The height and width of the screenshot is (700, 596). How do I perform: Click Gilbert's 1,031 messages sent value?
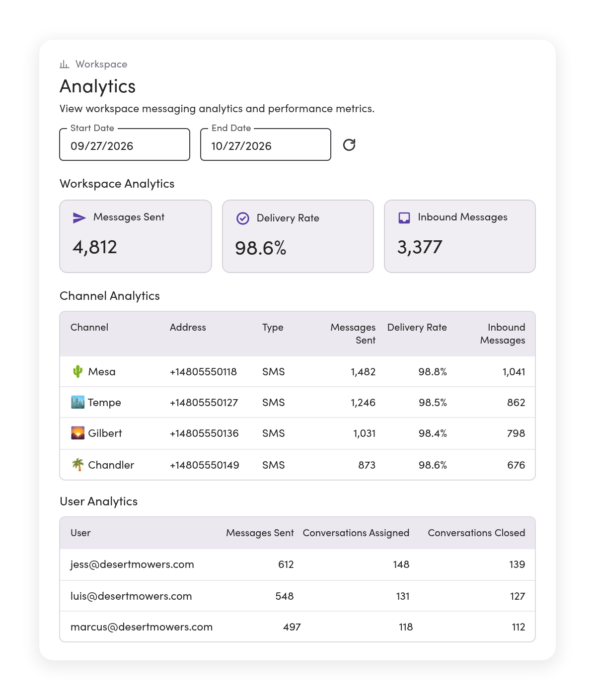coord(365,433)
